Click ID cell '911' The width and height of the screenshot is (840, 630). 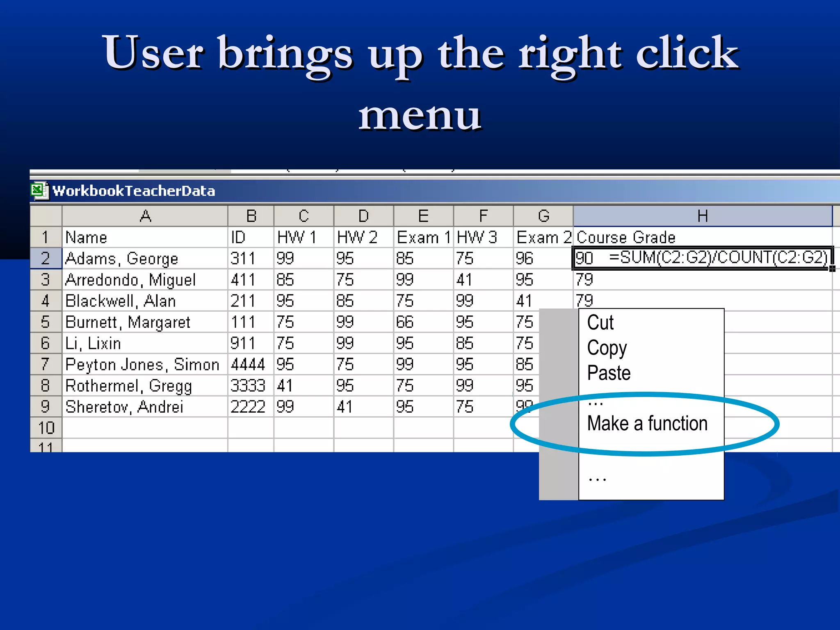(x=251, y=343)
